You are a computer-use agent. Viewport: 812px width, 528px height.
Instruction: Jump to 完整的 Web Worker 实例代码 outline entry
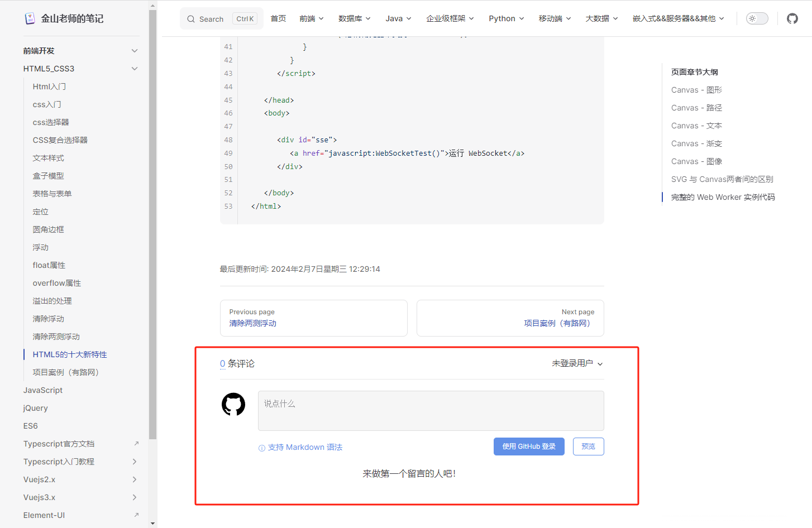[x=723, y=197]
